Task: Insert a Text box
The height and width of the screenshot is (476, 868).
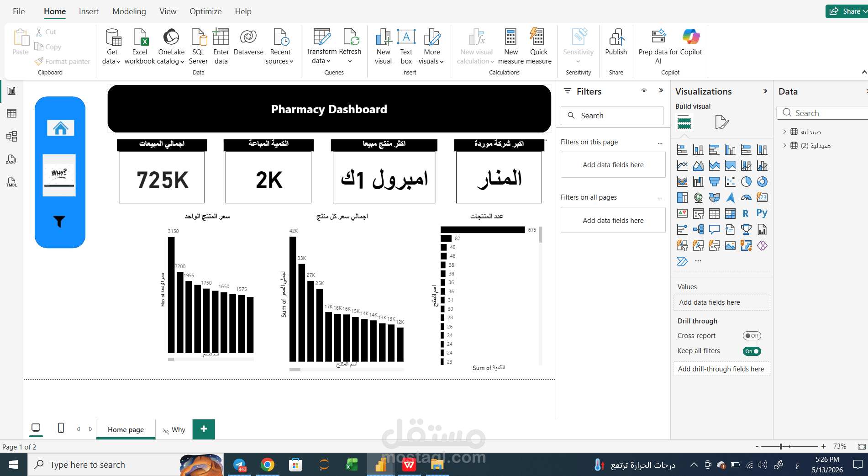Action: (x=406, y=46)
